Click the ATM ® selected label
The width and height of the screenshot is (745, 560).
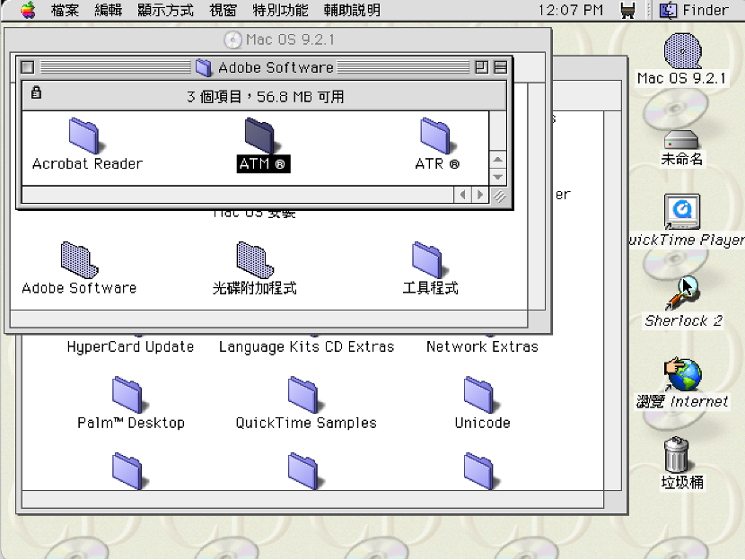point(263,164)
